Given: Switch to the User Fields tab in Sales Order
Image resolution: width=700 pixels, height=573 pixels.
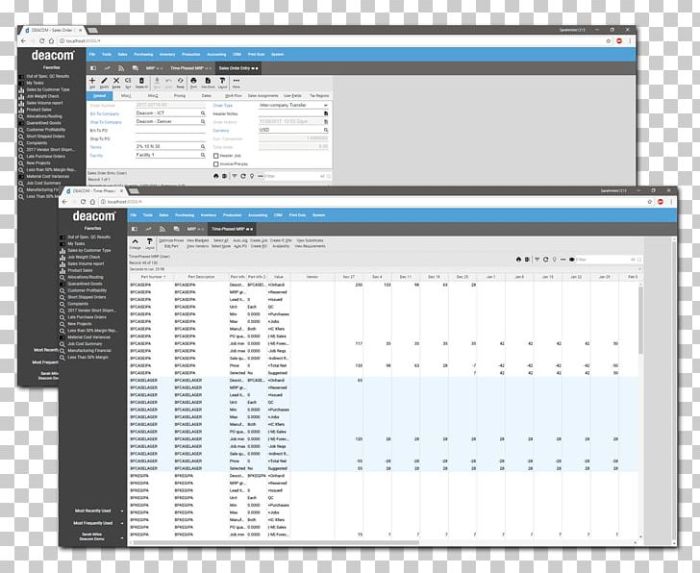Looking at the screenshot, I should (x=292, y=96).
